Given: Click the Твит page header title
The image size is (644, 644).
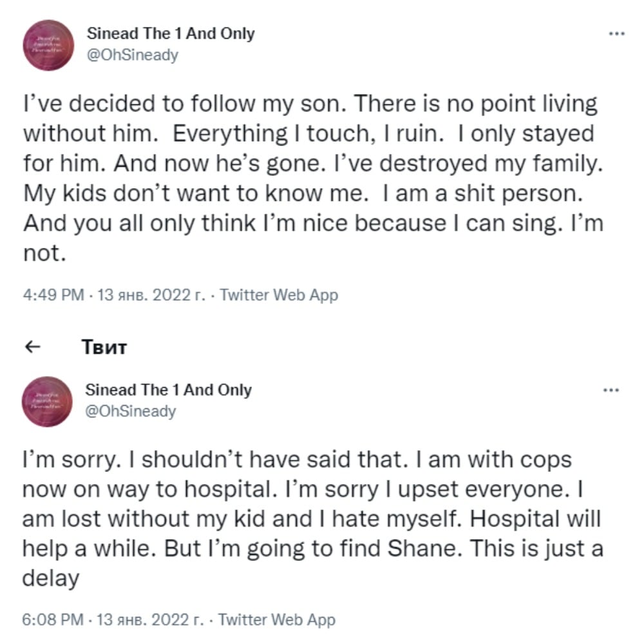Looking at the screenshot, I should pos(105,347).
